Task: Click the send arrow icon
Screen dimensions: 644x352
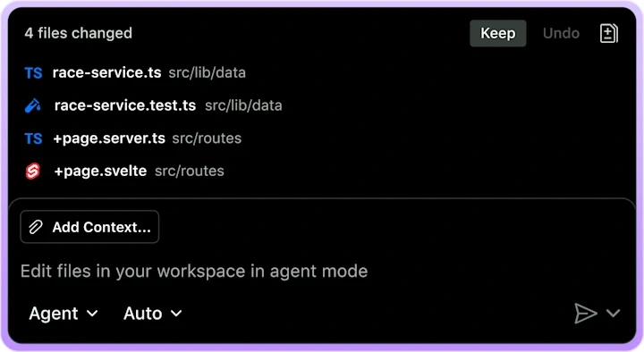Action: point(585,314)
